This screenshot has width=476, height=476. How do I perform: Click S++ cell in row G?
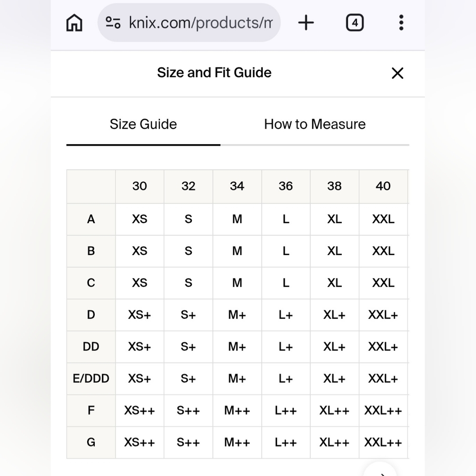pyautogui.click(x=188, y=442)
